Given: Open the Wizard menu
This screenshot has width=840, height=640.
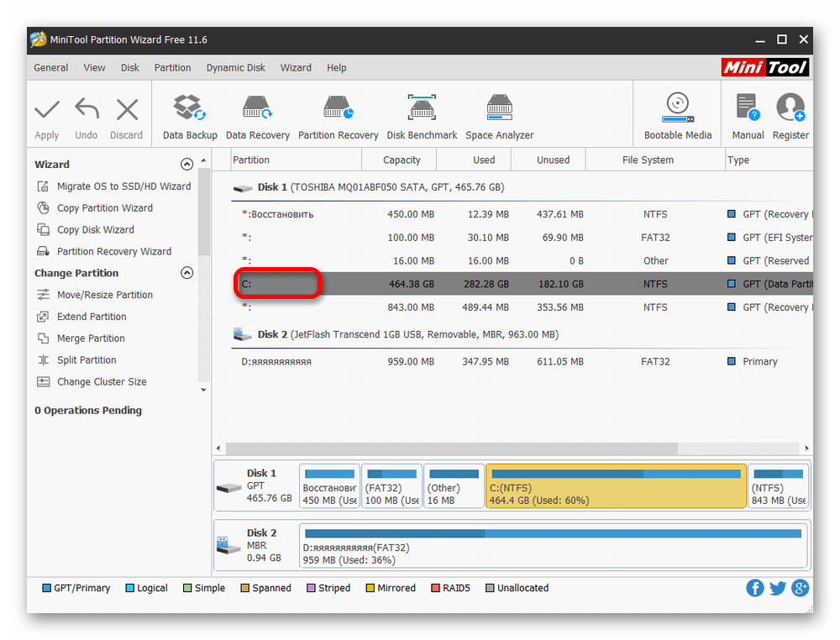Looking at the screenshot, I should [x=296, y=68].
